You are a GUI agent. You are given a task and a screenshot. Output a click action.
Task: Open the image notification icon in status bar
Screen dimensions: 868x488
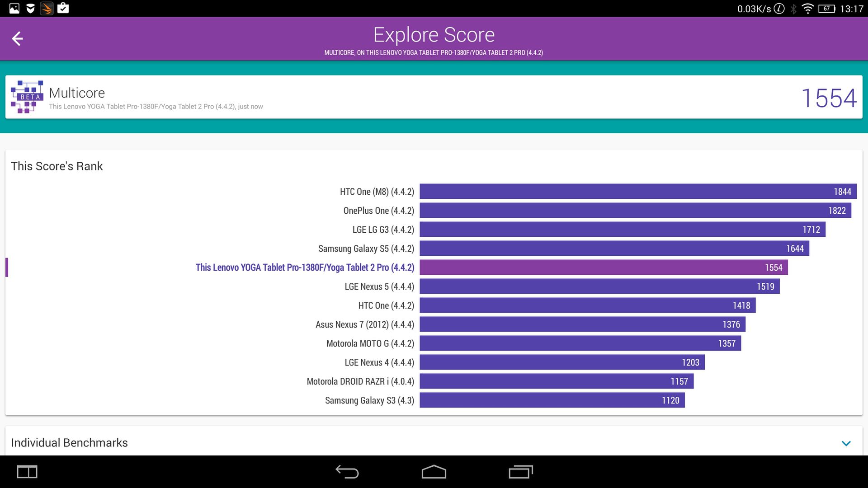14,8
